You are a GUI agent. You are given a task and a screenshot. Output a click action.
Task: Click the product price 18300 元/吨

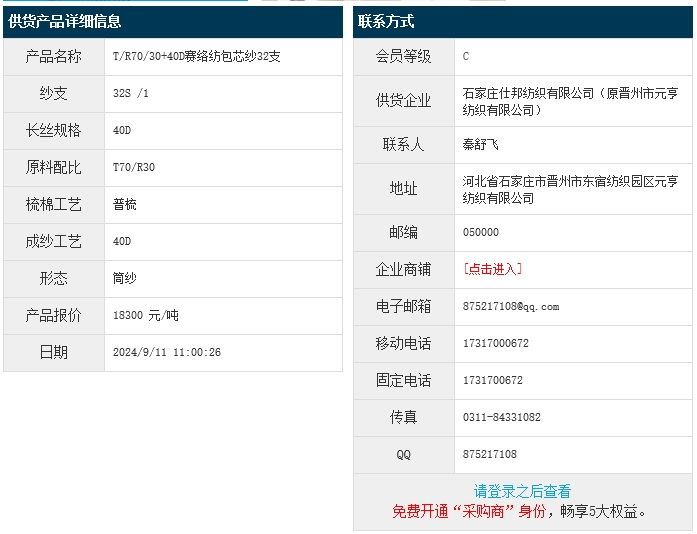pyautogui.click(x=146, y=315)
